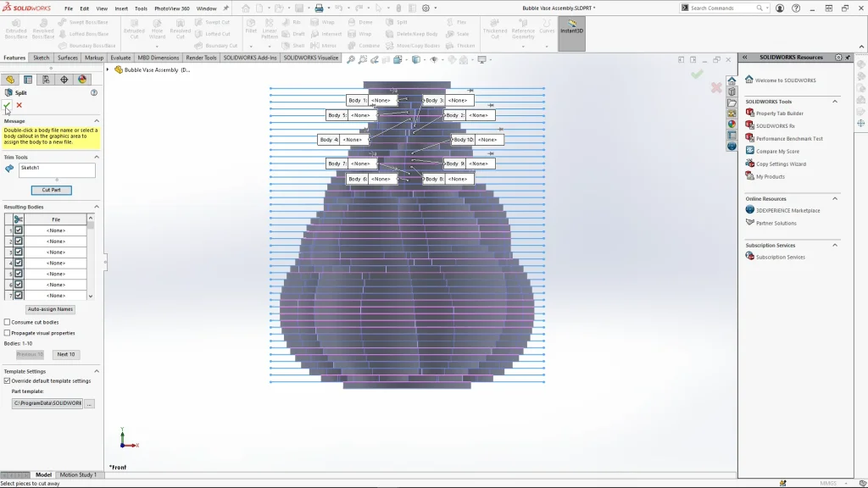This screenshot has height=488, width=868.
Task: Cancel the Split with the red X
Action: (x=19, y=105)
